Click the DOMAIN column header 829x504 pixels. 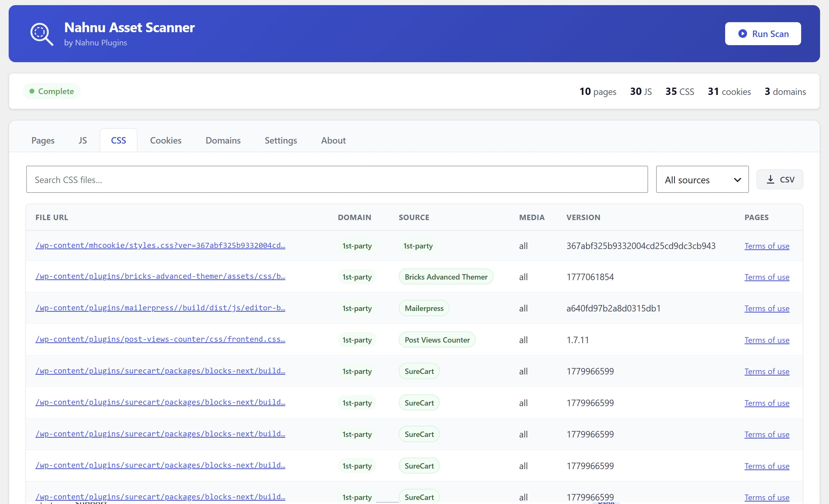(354, 217)
